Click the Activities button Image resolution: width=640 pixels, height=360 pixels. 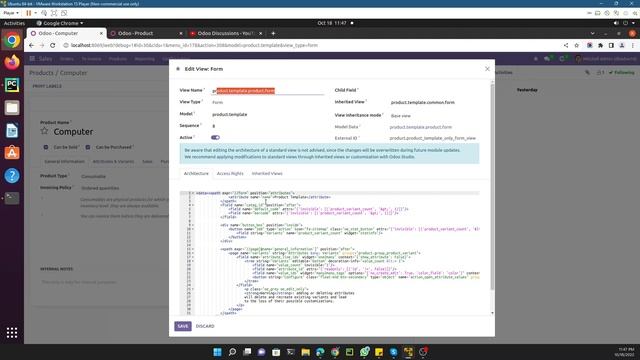[x=14, y=23]
